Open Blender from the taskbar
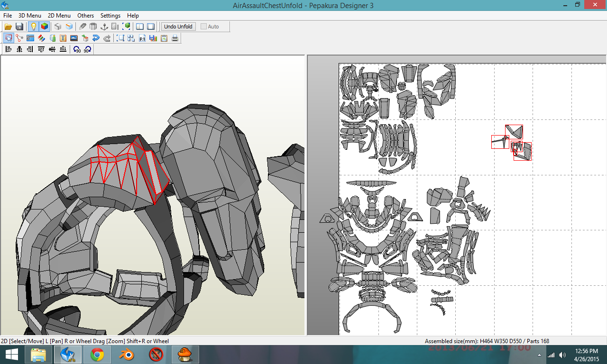The height and width of the screenshot is (364, 607). (x=127, y=355)
